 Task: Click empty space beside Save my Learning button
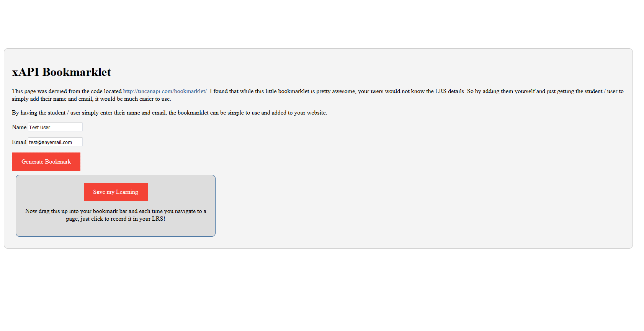point(180,192)
